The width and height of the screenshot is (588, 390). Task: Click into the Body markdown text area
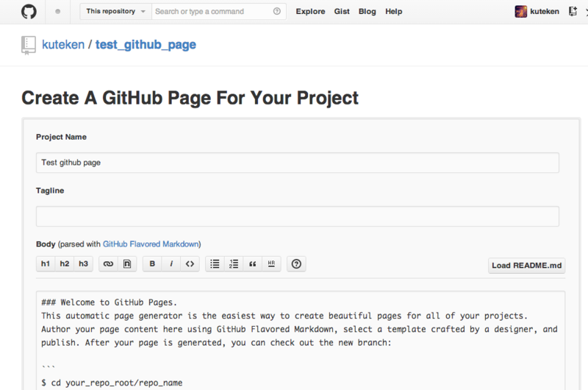301,340
